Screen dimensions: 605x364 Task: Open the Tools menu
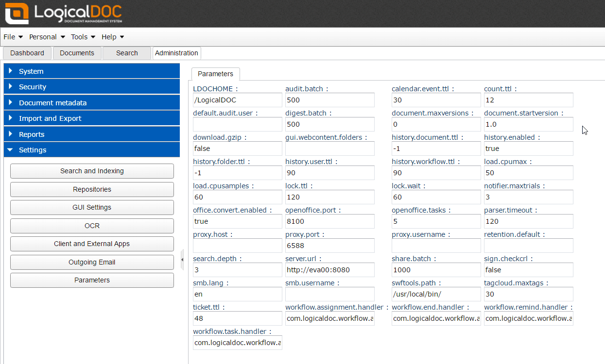[x=83, y=37]
